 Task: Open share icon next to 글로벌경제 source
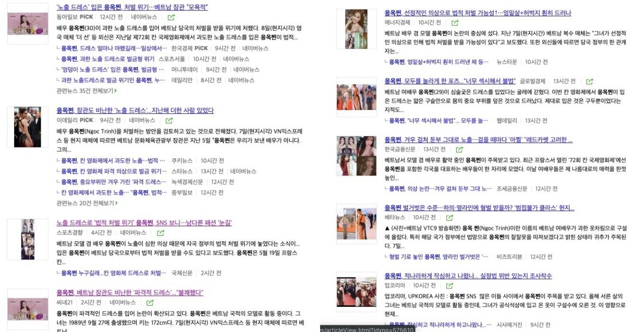click(x=589, y=82)
